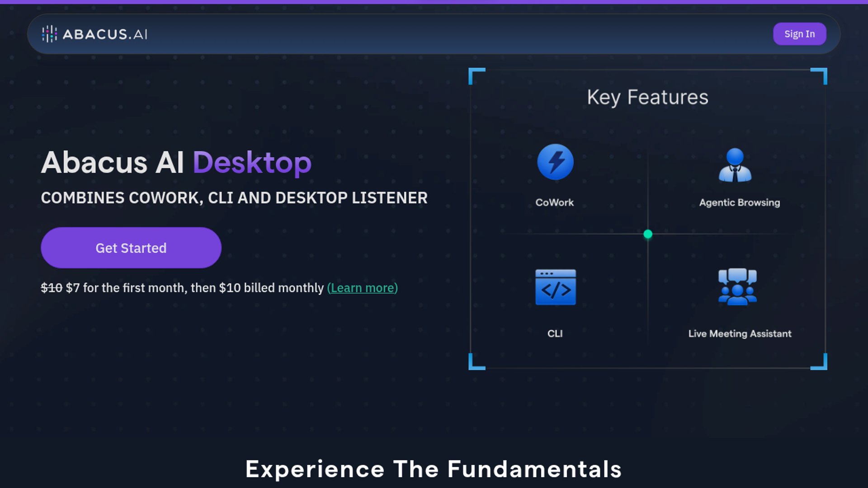Select the CLI feature label

555,333
